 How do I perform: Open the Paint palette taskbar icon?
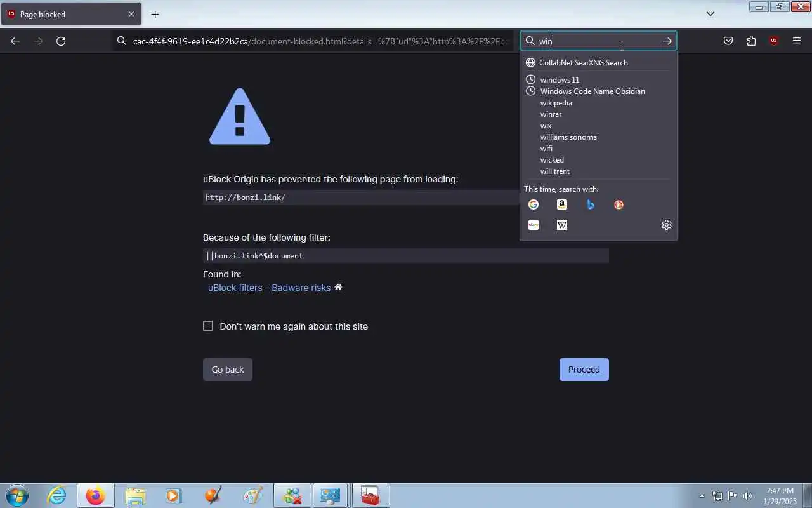(252, 495)
